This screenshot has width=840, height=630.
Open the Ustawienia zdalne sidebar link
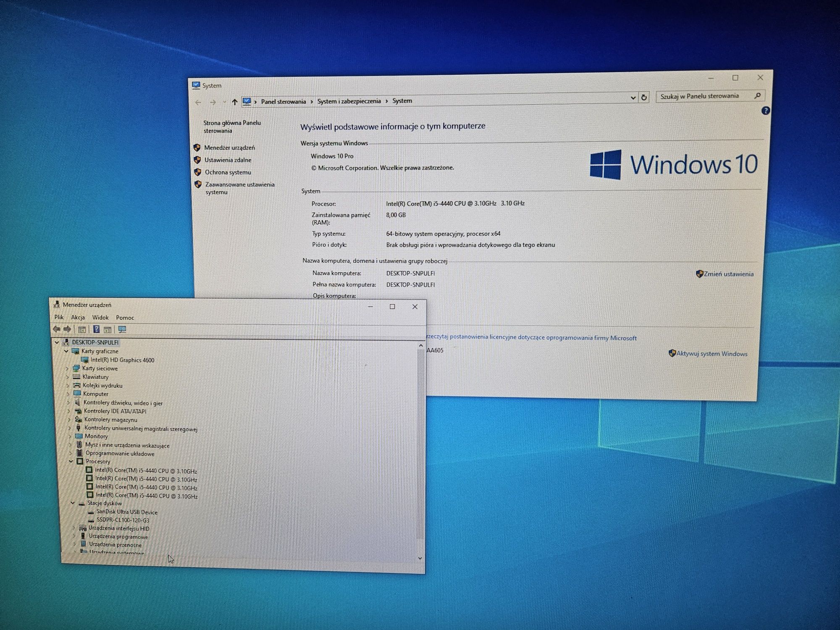point(228,160)
